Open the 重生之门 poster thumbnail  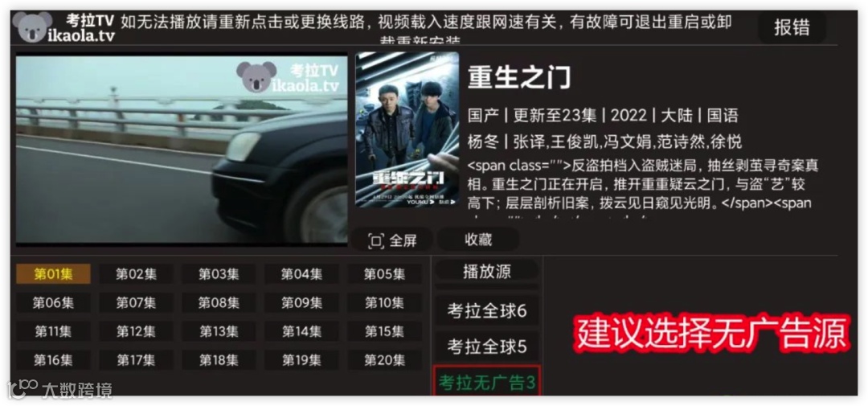pyautogui.click(x=407, y=130)
